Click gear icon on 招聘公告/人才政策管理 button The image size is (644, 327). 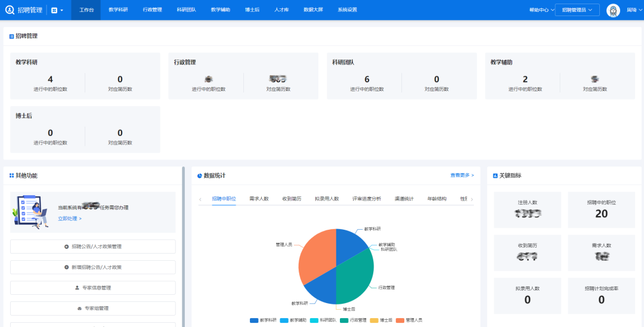coord(67,246)
